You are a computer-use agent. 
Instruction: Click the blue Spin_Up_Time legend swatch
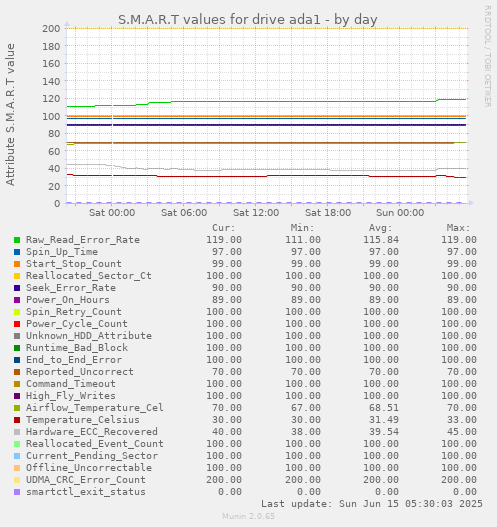tap(17, 252)
